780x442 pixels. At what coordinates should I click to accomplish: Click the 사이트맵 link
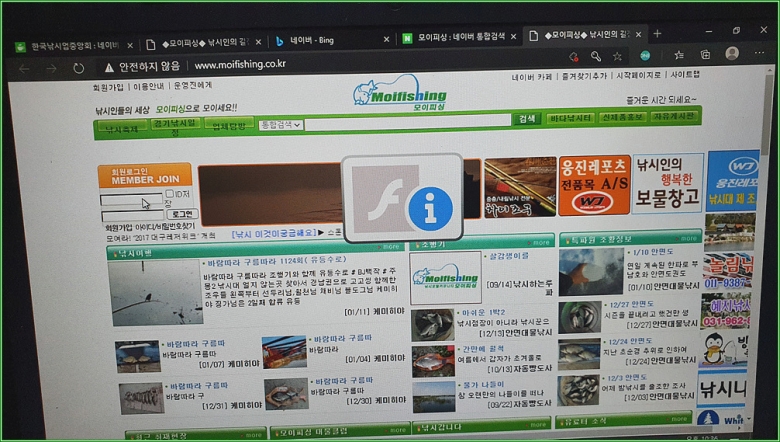(685, 74)
